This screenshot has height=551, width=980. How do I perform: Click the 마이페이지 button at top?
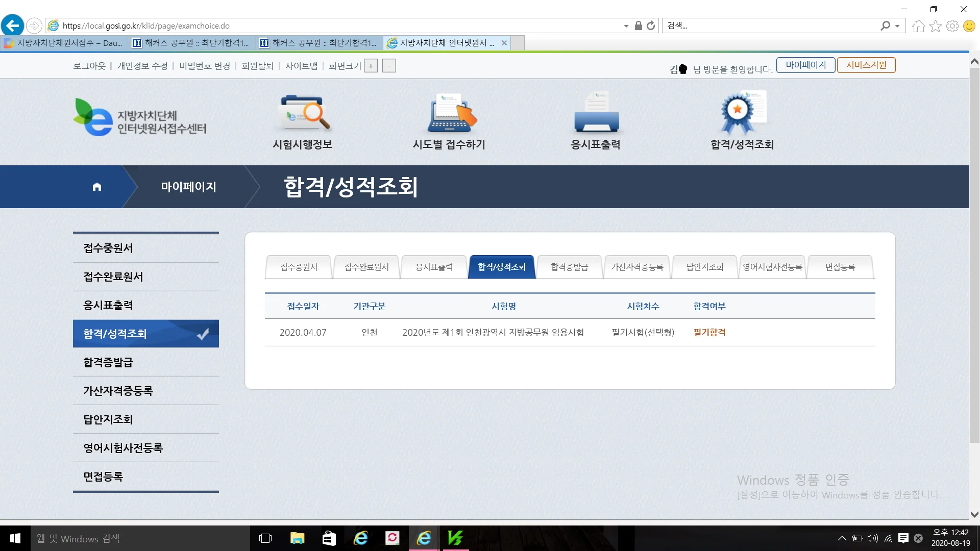point(805,65)
